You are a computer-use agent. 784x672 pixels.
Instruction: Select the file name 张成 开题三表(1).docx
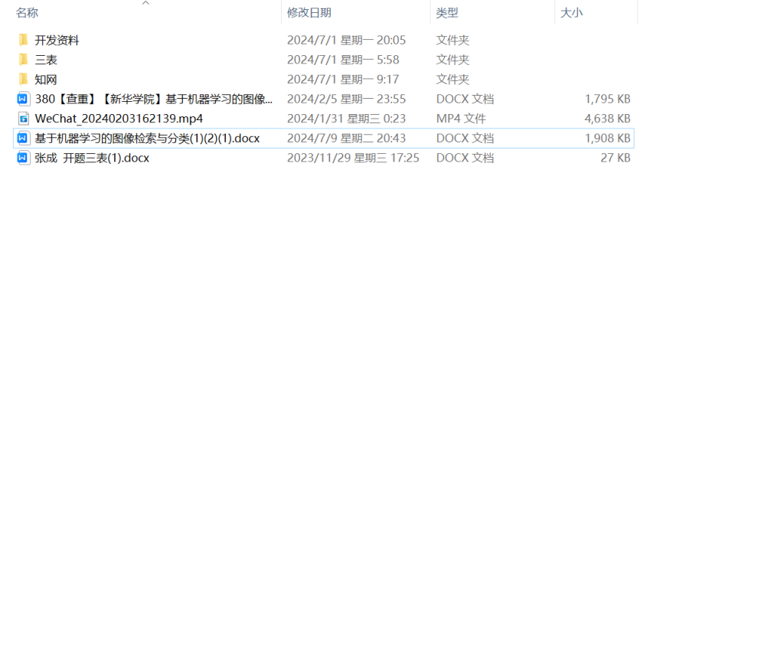92,158
